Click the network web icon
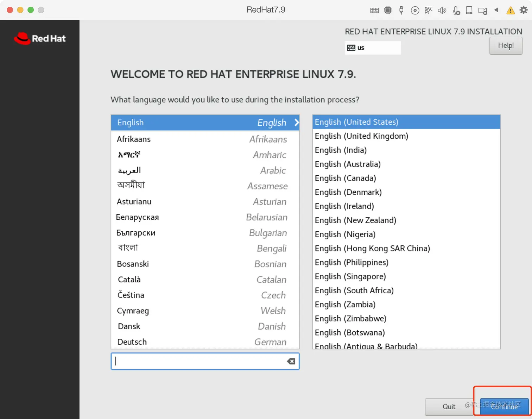 [x=428, y=10]
